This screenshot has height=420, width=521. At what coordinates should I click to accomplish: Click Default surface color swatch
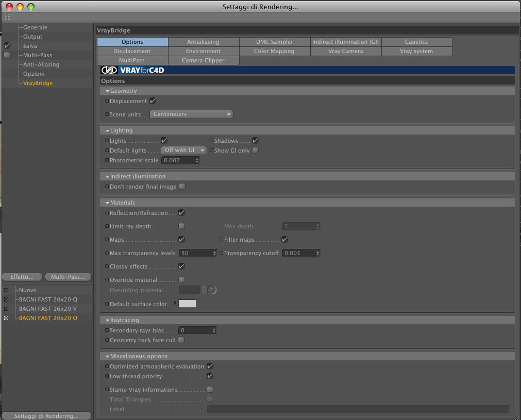[188, 304]
